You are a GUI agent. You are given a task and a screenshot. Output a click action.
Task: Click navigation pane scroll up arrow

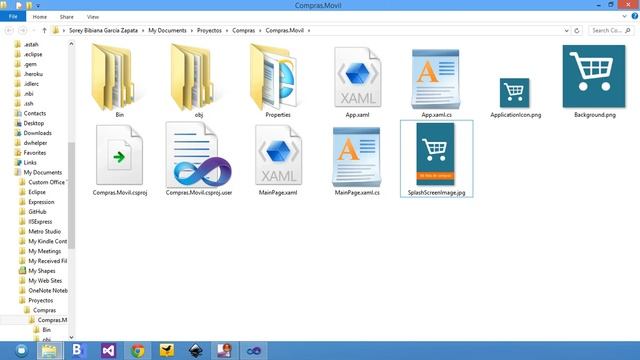pos(71,44)
